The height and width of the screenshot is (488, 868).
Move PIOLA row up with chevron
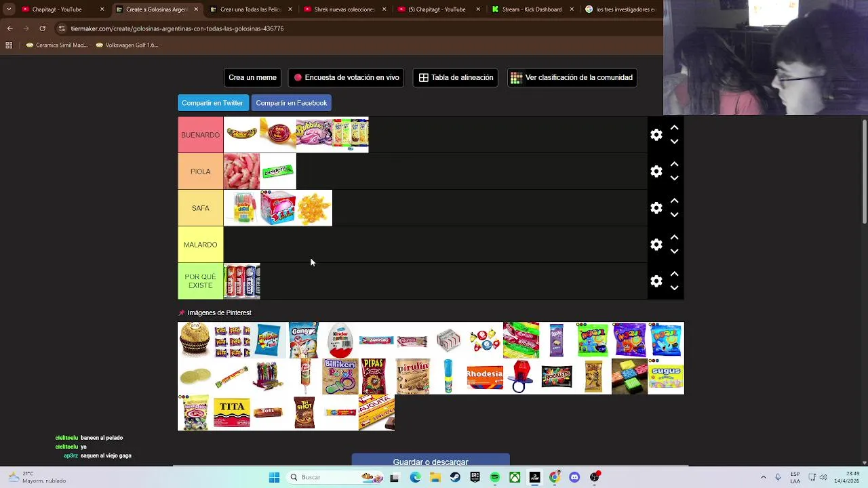[x=674, y=164]
